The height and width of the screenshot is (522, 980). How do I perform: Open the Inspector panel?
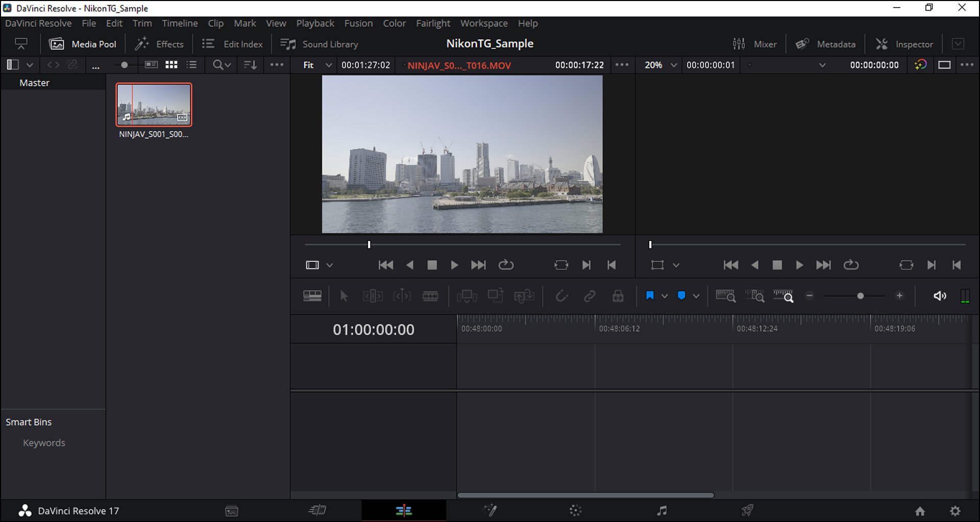tap(904, 44)
